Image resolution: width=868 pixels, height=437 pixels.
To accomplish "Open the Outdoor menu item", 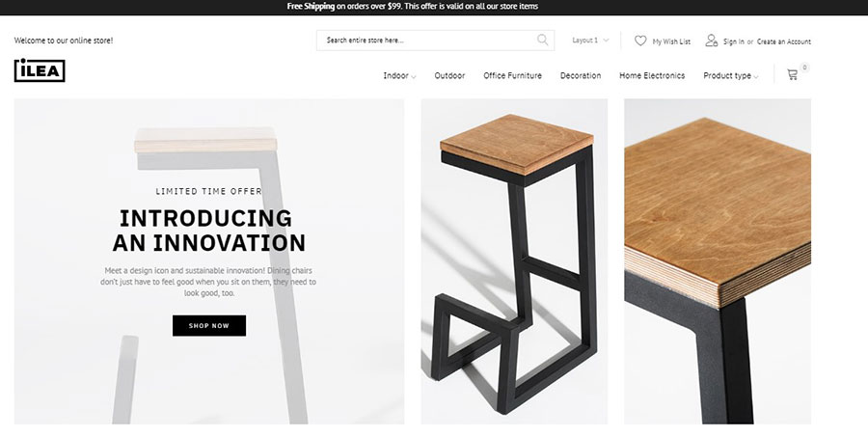I will (449, 76).
